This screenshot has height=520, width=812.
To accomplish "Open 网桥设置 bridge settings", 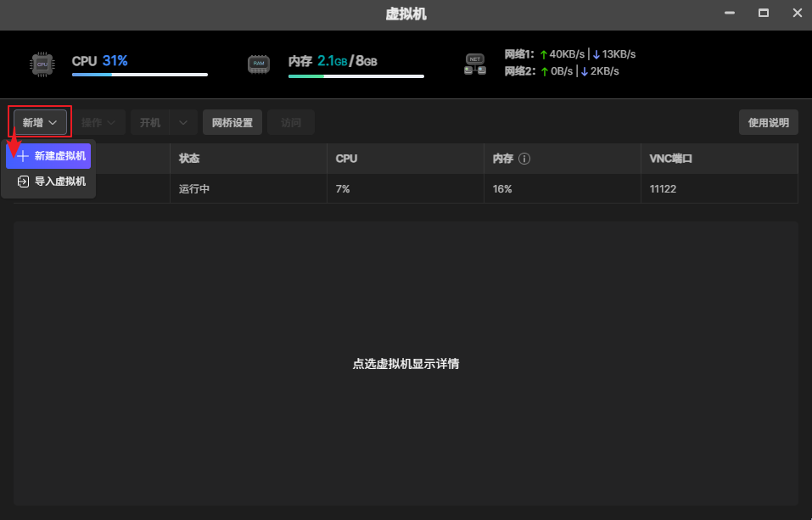I will tap(232, 122).
